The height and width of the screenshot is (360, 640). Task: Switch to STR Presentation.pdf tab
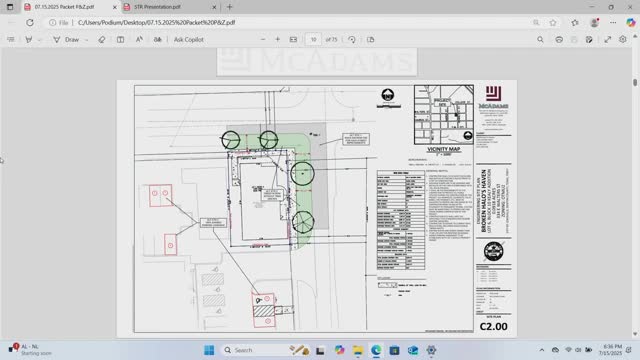click(x=158, y=7)
